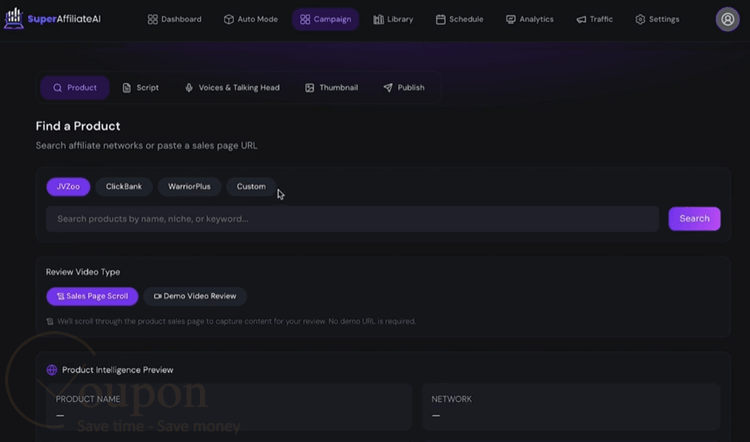750x442 pixels.
Task: Pick the WarriorPlus network filter
Action: pyautogui.click(x=189, y=187)
